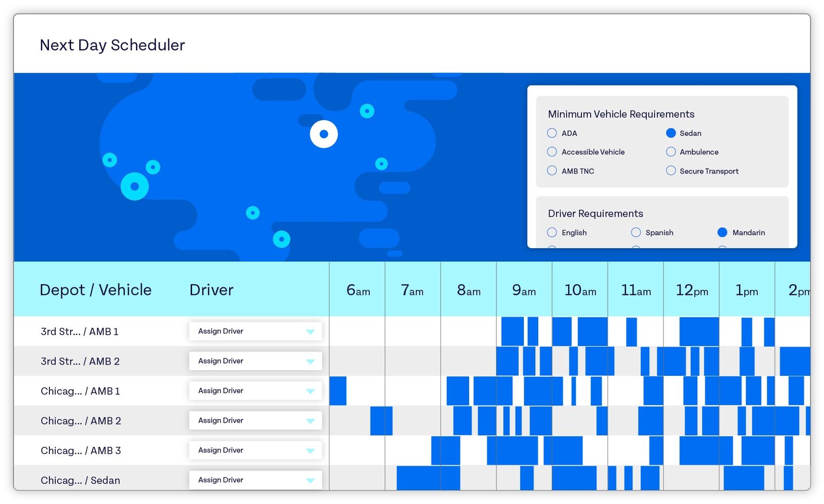Click the largest teal map pin
This screenshot has height=504, width=824.
click(135, 186)
